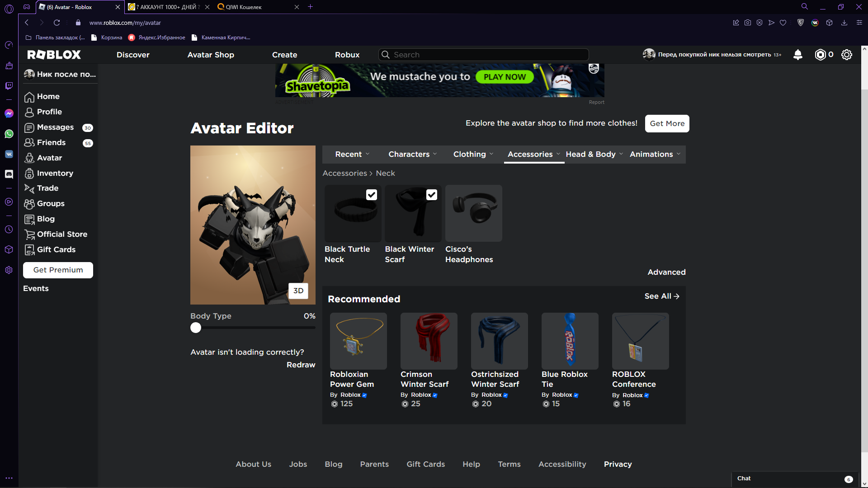This screenshot has height=488, width=868.
Task: Click the Roblox search field
Action: [x=484, y=55]
